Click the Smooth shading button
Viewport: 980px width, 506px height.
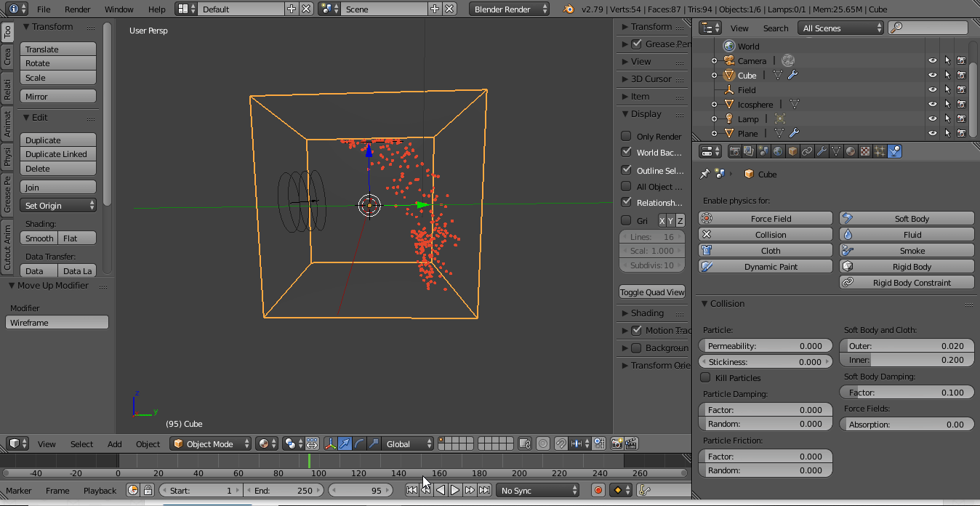pyautogui.click(x=39, y=238)
